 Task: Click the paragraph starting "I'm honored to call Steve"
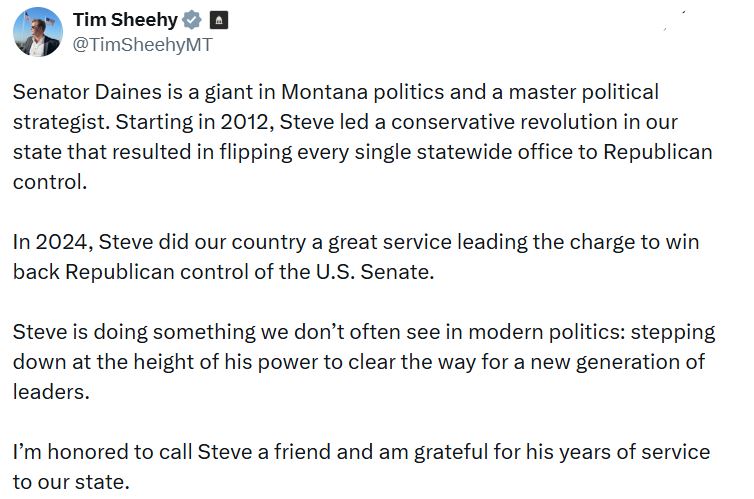coord(360,466)
